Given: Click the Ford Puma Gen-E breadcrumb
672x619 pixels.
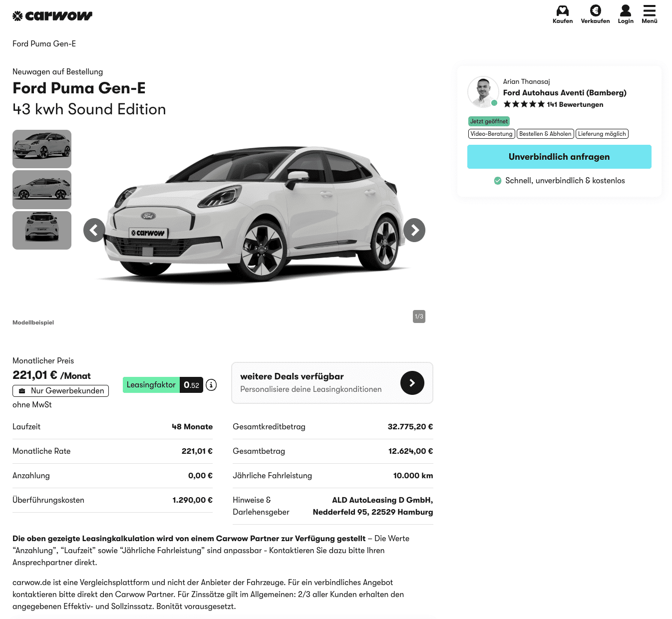Looking at the screenshot, I should coord(44,44).
